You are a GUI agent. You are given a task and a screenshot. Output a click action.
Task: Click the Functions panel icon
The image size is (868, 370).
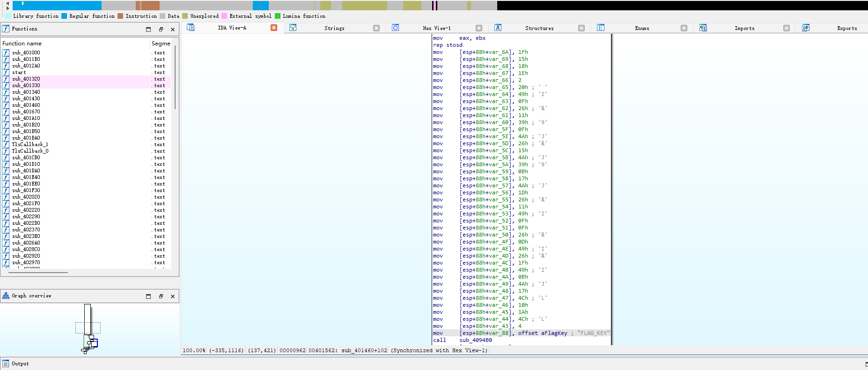coord(6,29)
